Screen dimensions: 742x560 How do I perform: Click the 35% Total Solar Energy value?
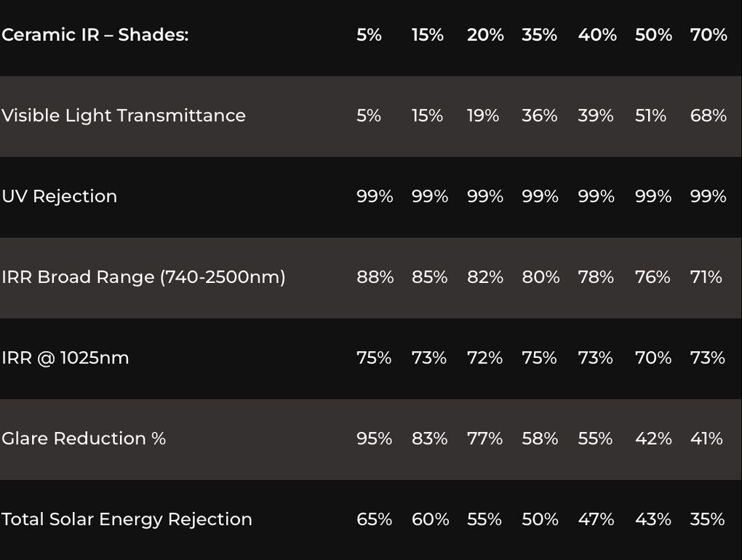[708, 519]
